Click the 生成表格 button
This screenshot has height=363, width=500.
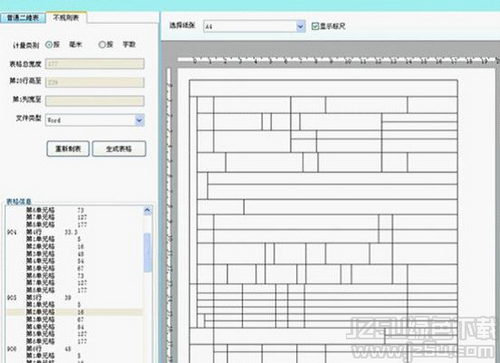pos(119,149)
